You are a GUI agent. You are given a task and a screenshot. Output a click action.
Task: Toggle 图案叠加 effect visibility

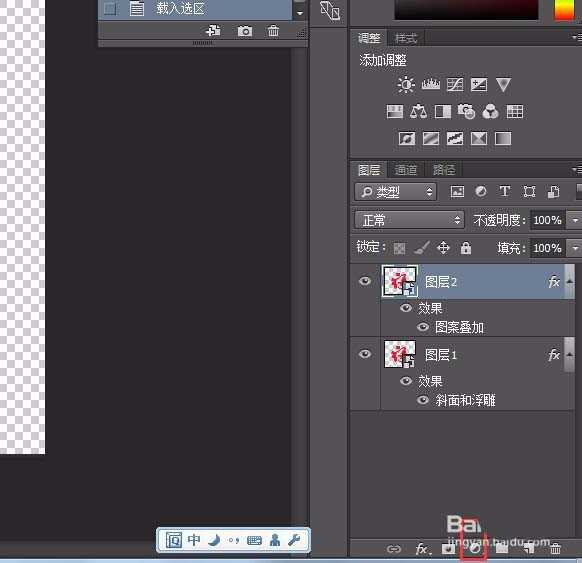pyautogui.click(x=423, y=327)
